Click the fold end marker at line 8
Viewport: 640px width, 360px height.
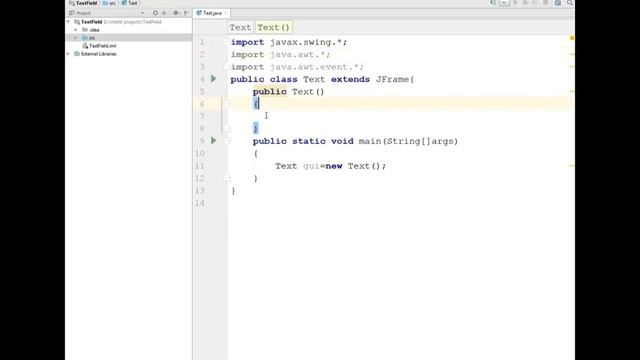tap(227, 129)
